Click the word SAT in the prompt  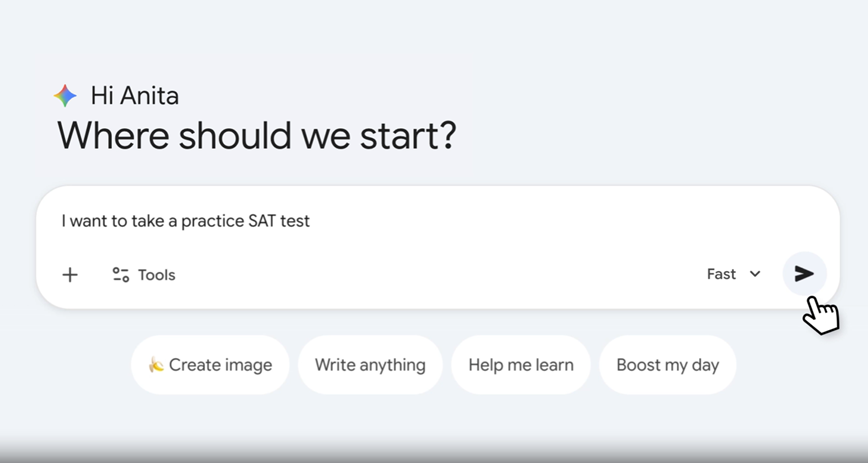click(x=259, y=221)
